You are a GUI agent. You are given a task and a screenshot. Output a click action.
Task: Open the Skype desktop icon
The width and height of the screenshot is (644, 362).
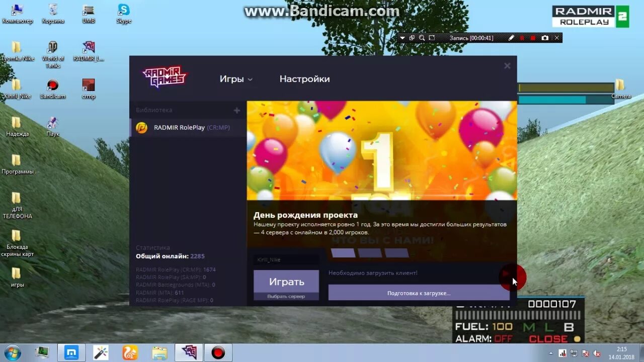124,14
